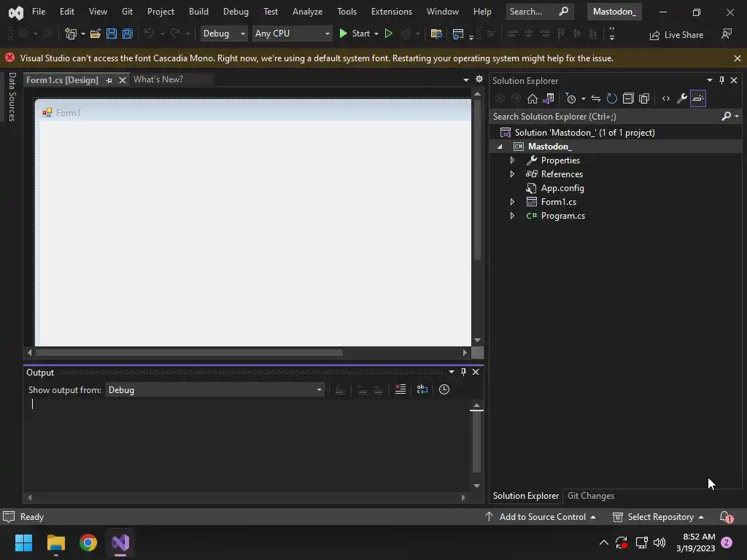
Task: Open Solution Explorer window position dropdown
Action: pyautogui.click(x=709, y=80)
